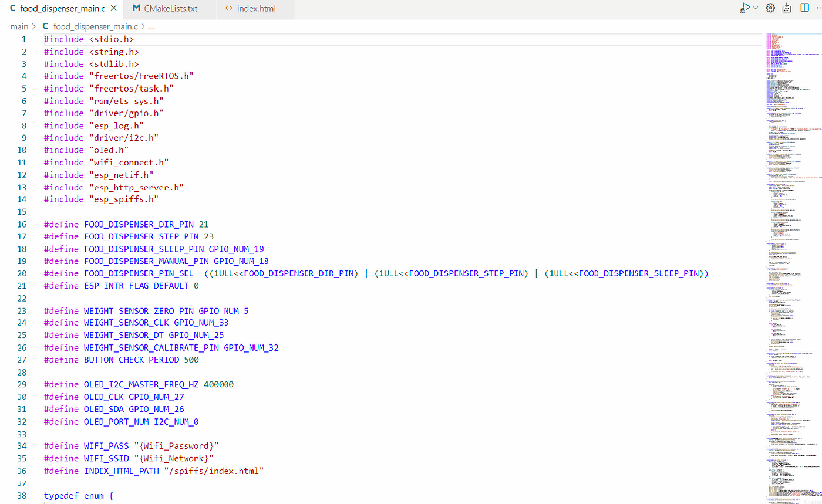Place cursor on '#include <stdio.h>' line

tap(89, 39)
